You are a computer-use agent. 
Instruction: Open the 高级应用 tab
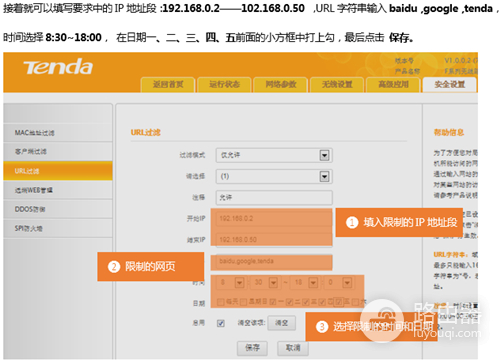(393, 84)
